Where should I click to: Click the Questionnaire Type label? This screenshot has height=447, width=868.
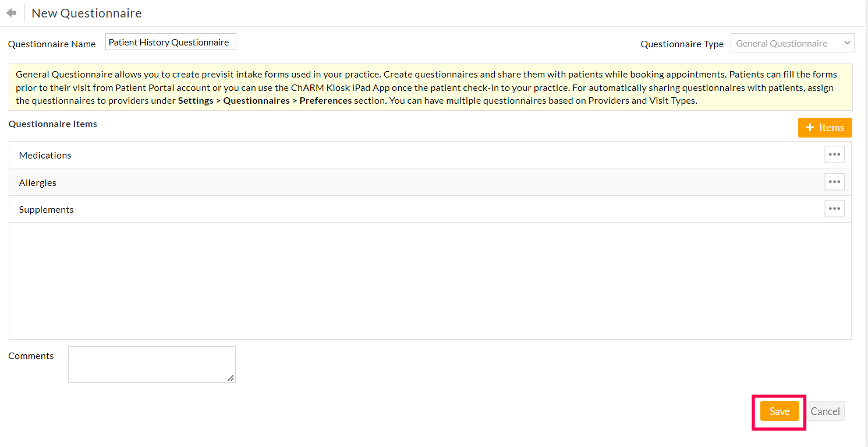click(x=682, y=44)
